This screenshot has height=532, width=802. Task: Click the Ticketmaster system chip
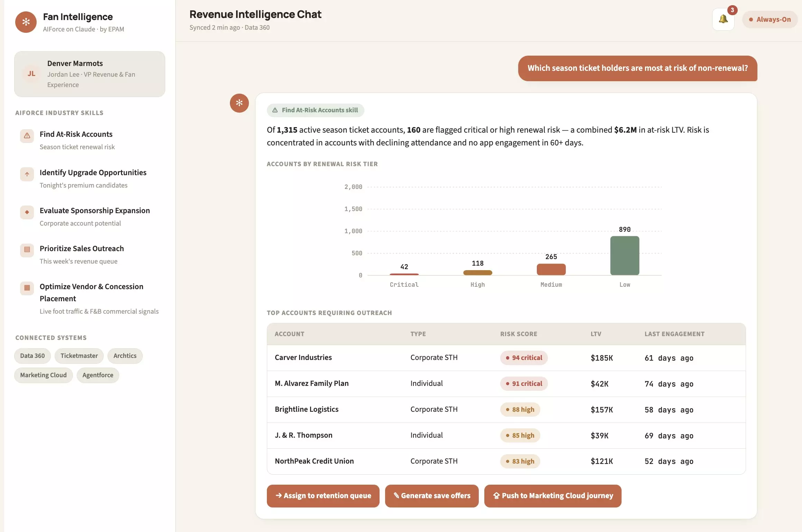[x=79, y=356]
